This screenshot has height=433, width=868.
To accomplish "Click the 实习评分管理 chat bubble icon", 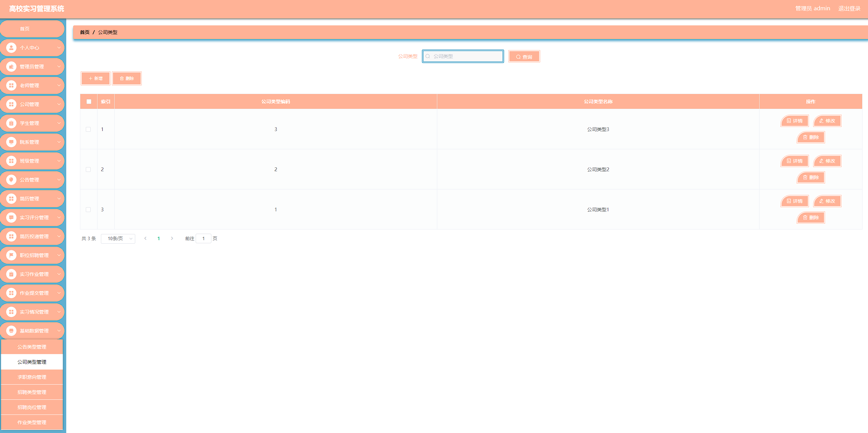I will coord(11,218).
